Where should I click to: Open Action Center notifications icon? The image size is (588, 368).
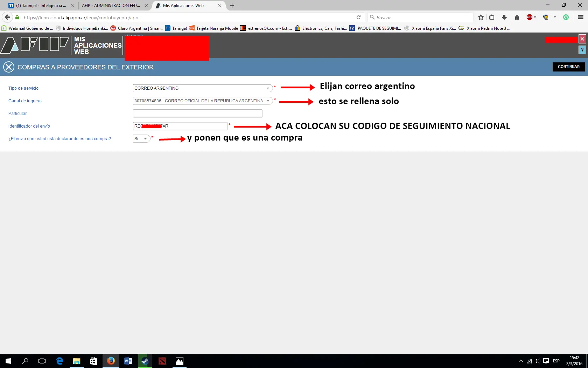point(546,361)
